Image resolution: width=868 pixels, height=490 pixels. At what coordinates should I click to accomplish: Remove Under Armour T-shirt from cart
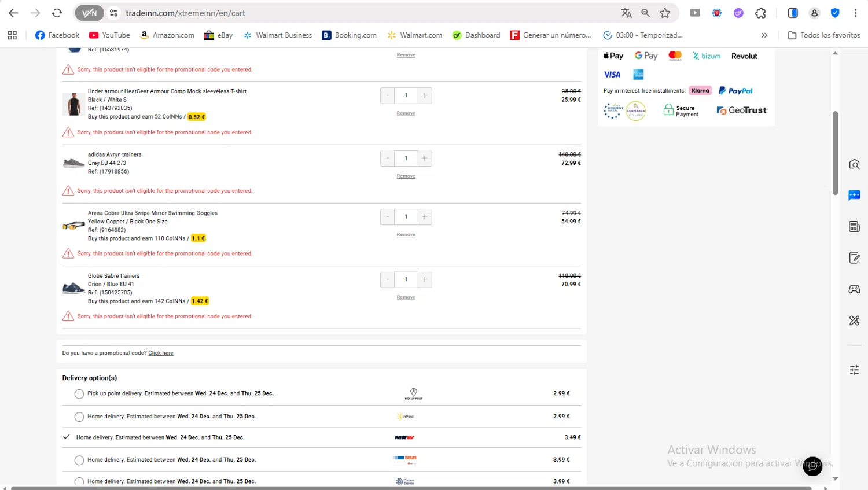tap(406, 113)
